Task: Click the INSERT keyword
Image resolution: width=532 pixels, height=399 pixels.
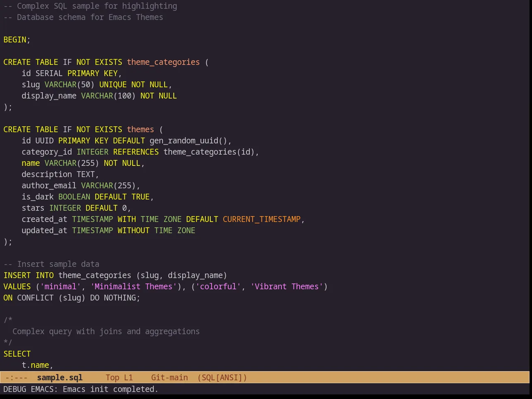Action: pos(17,275)
